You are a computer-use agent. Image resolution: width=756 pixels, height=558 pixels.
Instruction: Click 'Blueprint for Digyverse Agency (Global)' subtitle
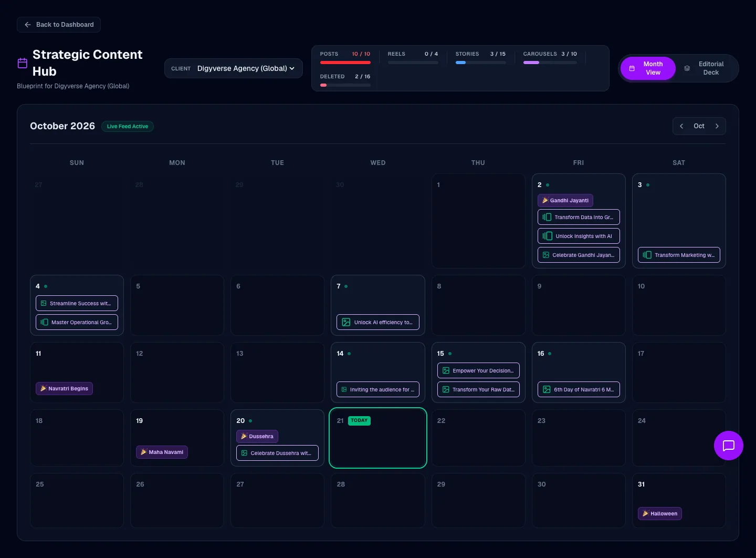tap(73, 86)
